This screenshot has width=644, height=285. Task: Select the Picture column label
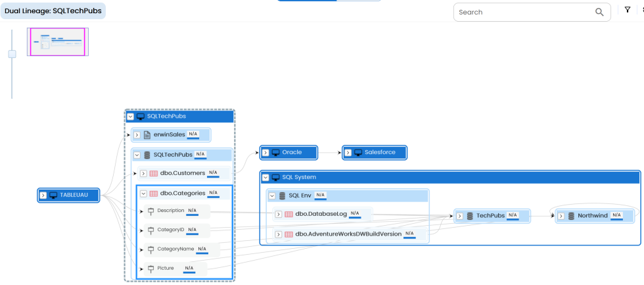166,269
